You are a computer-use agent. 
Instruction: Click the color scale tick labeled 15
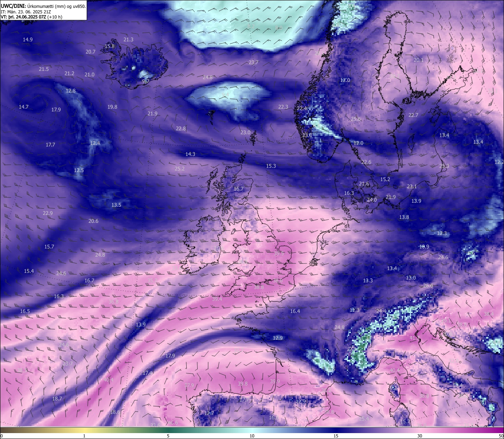[x=336, y=436]
